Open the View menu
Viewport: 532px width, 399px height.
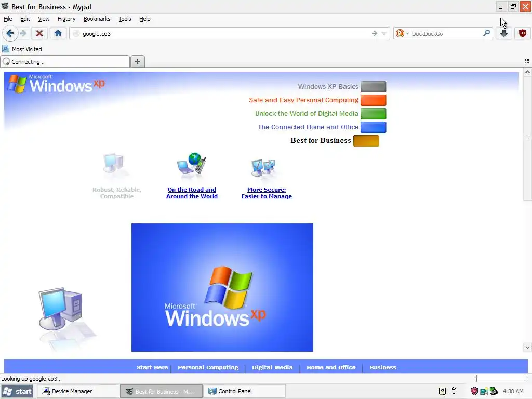click(x=44, y=19)
